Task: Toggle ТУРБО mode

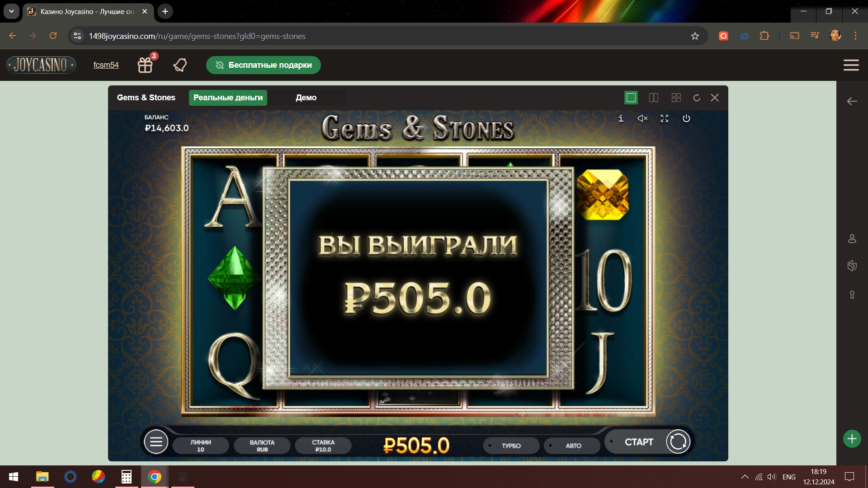Action: 511,446
